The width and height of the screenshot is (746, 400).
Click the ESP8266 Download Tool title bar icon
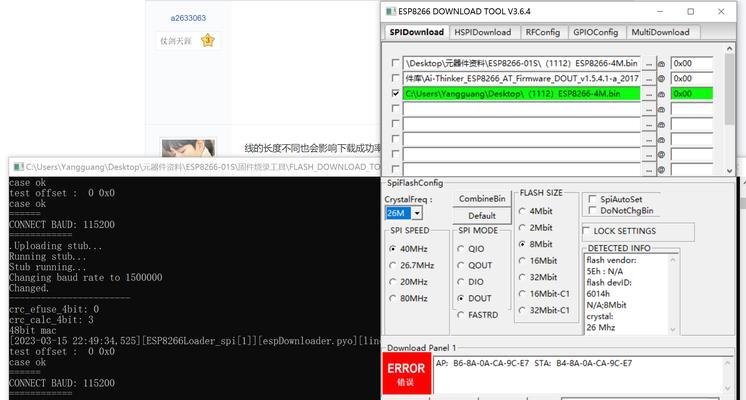tap(391, 11)
